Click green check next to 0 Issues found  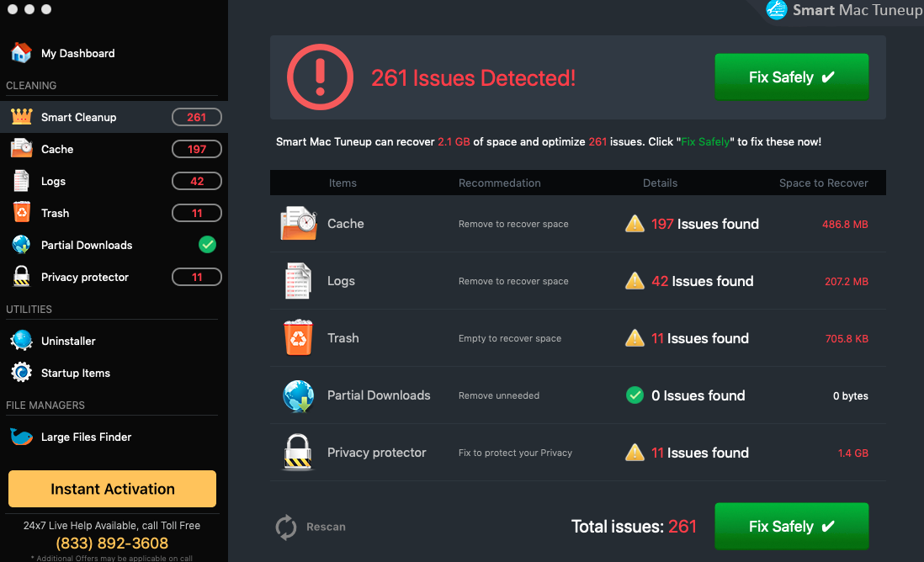(635, 395)
